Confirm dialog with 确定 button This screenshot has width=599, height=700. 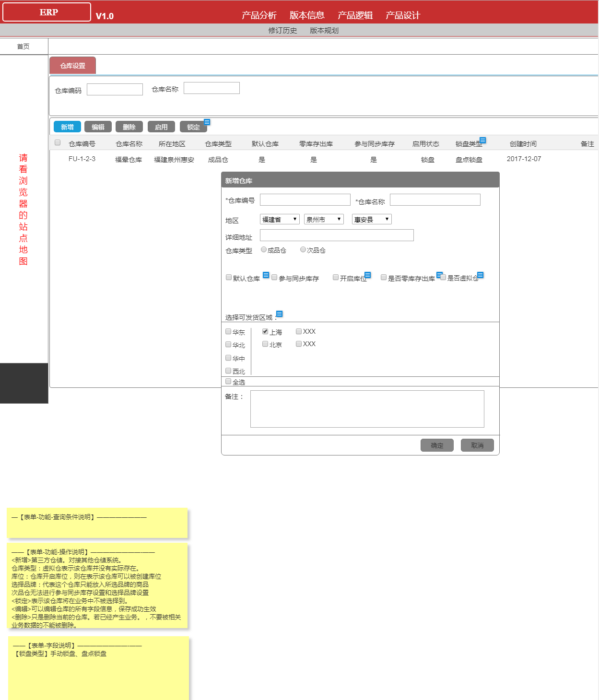pyautogui.click(x=437, y=445)
